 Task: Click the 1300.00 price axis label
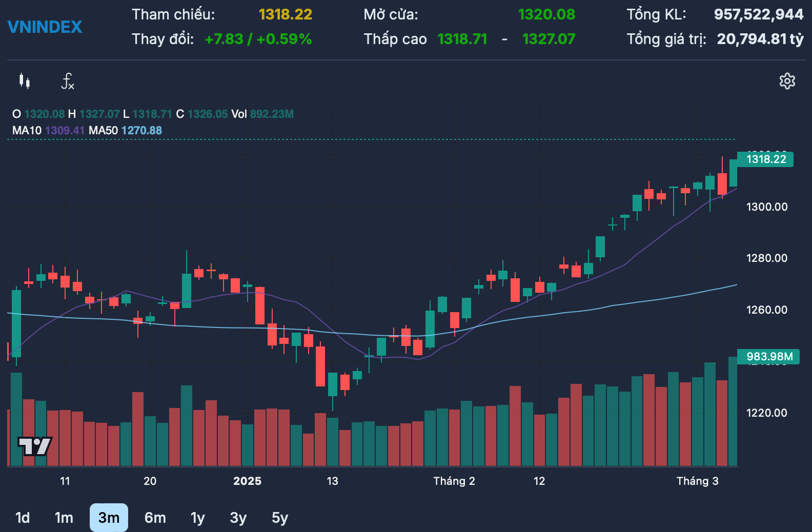pyautogui.click(x=767, y=207)
